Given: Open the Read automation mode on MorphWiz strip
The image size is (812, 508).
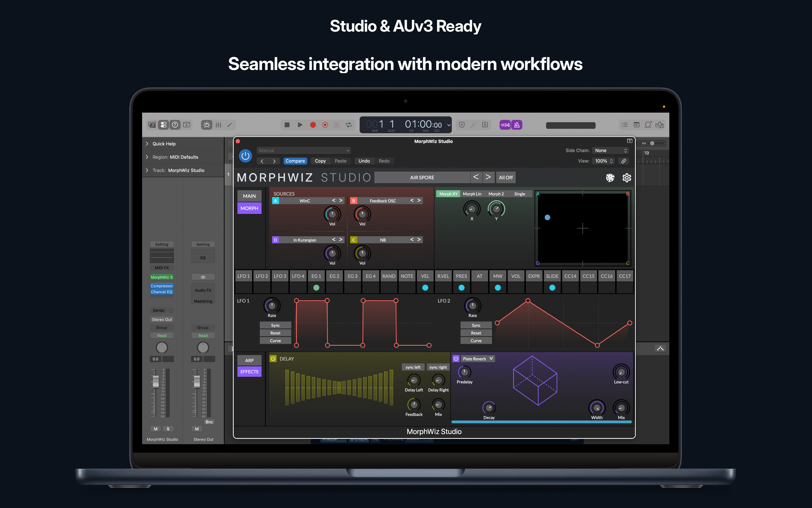Looking at the screenshot, I should pos(162,336).
